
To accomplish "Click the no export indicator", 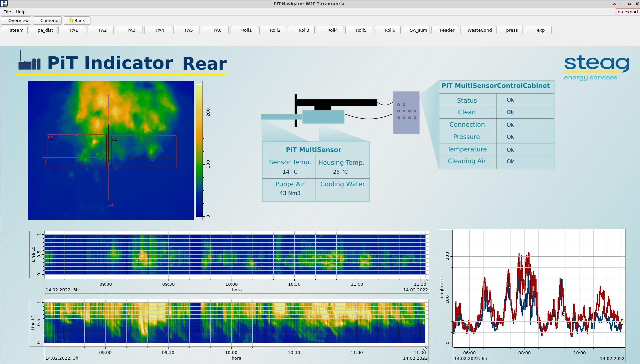I will tap(628, 12).
